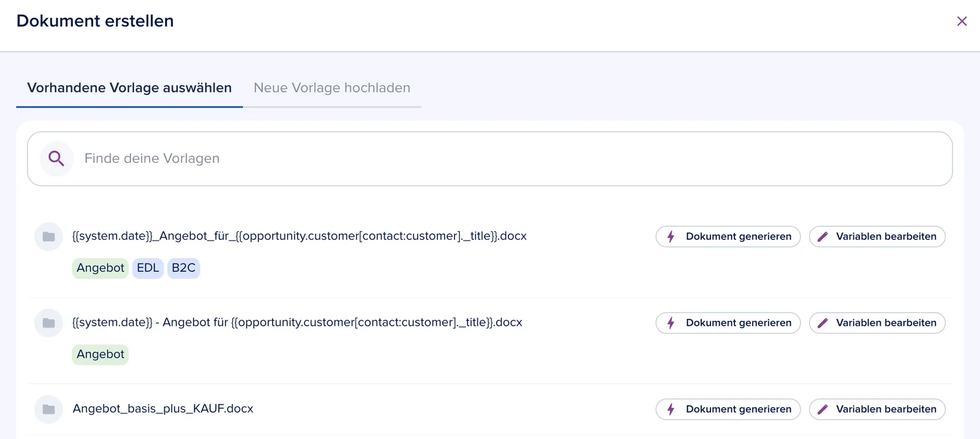
Task: Generate document for Angebot_für_ underscore template
Action: [x=728, y=236]
